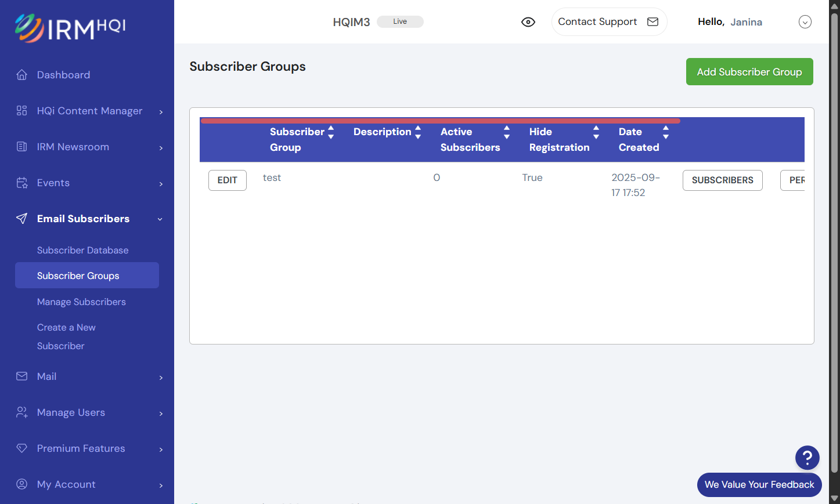Expand the Events submenu chevron

(x=161, y=183)
